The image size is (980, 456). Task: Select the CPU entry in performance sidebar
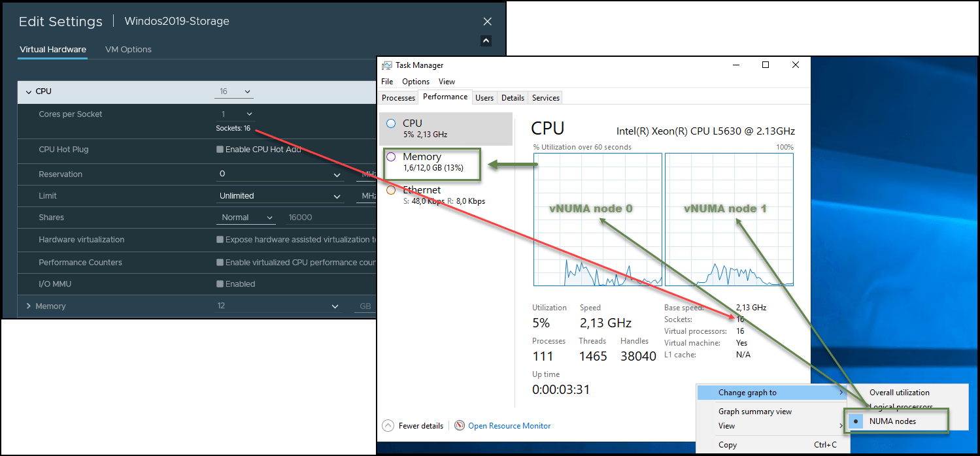(x=446, y=129)
